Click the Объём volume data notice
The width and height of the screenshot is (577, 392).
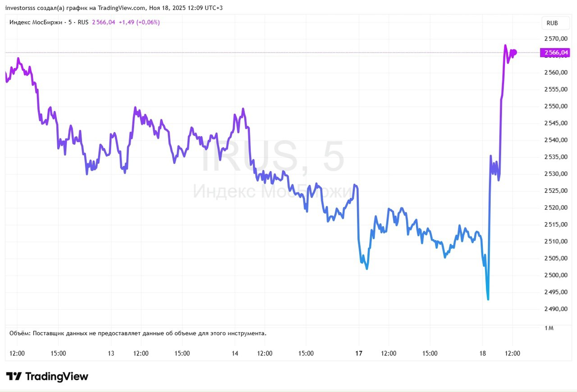tap(137, 333)
